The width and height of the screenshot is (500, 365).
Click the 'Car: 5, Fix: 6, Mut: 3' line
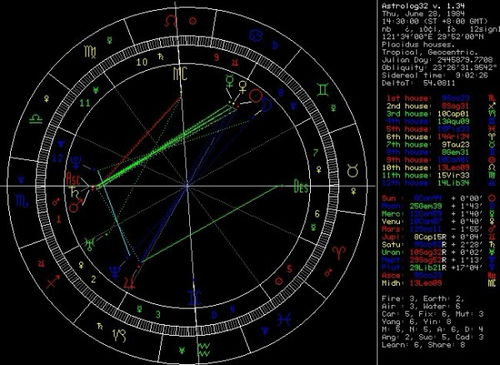click(432, 314)
